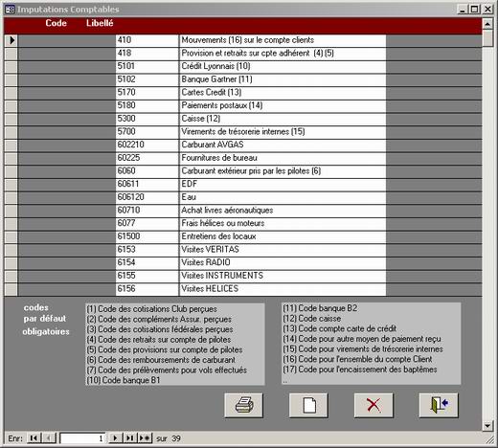Image resolution: width=498 pixels, height=448 pixels.
Task: Click the scrollbar down arrow
Action: click(487, 426)
